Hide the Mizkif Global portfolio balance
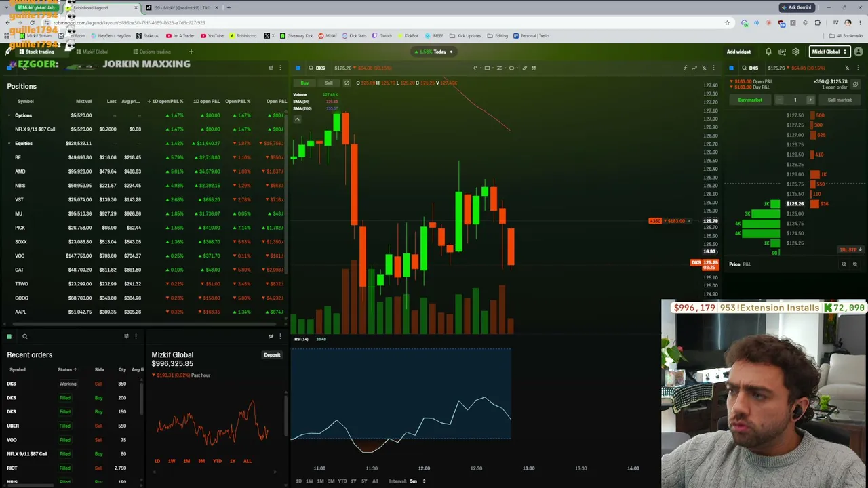This screenshot has height=488, width=868. pyautogui.click(x=271, y=336)
